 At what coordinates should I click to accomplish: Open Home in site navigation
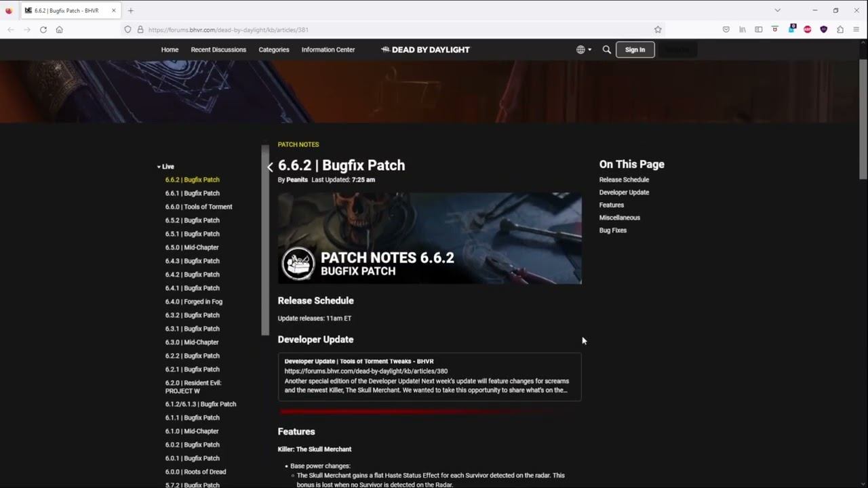click(x=170, y=49)
